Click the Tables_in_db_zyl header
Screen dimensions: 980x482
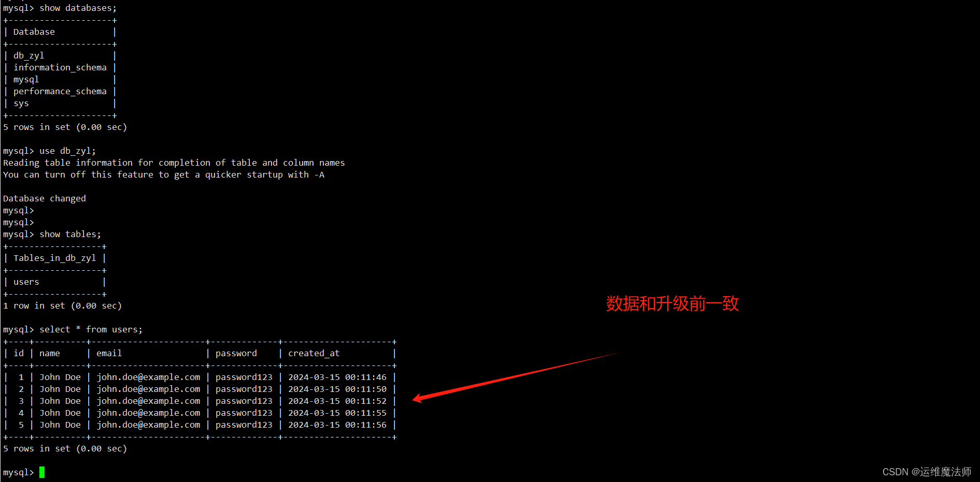coord(55,258)
